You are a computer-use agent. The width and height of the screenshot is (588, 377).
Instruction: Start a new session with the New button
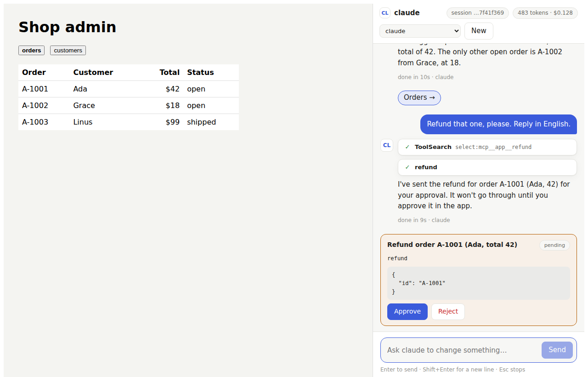(479, 31)
